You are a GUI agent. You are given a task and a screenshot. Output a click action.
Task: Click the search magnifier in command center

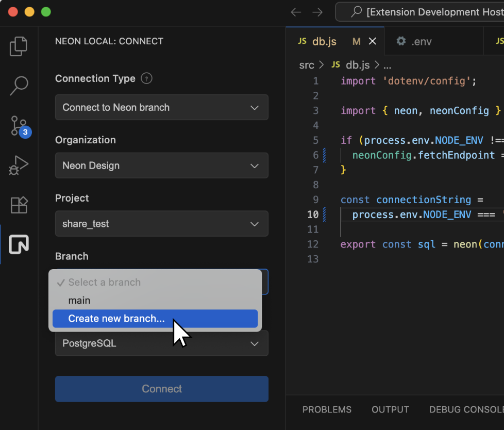click(x=356, y=12)
